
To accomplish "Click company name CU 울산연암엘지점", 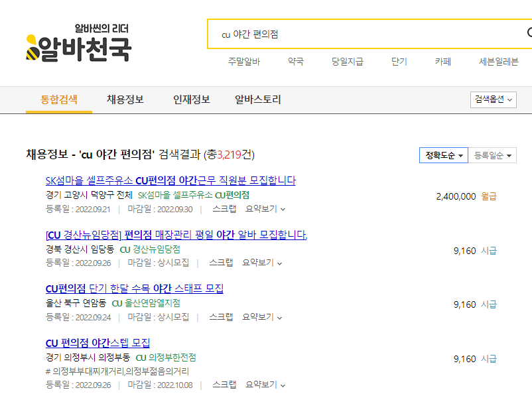I will [x=146, y=303].
